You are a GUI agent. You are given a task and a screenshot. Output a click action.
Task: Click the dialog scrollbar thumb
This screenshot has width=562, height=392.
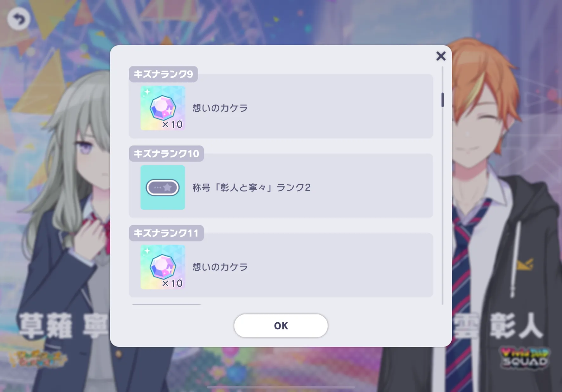pos(442,100)
